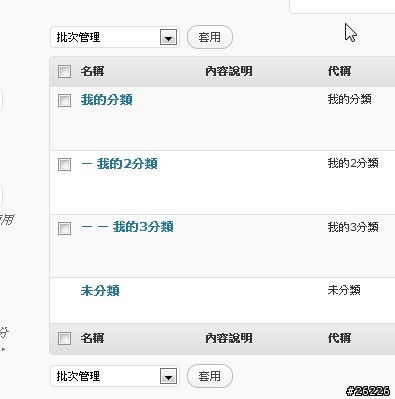Open the bottom 批次管理 dropdown arrow

[168, 376]
